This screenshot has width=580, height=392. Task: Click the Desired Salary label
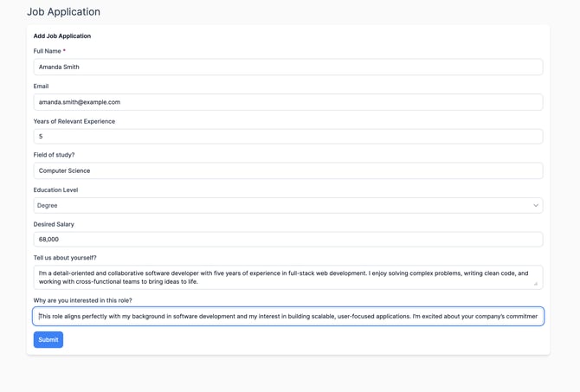[x=54, y=224]
